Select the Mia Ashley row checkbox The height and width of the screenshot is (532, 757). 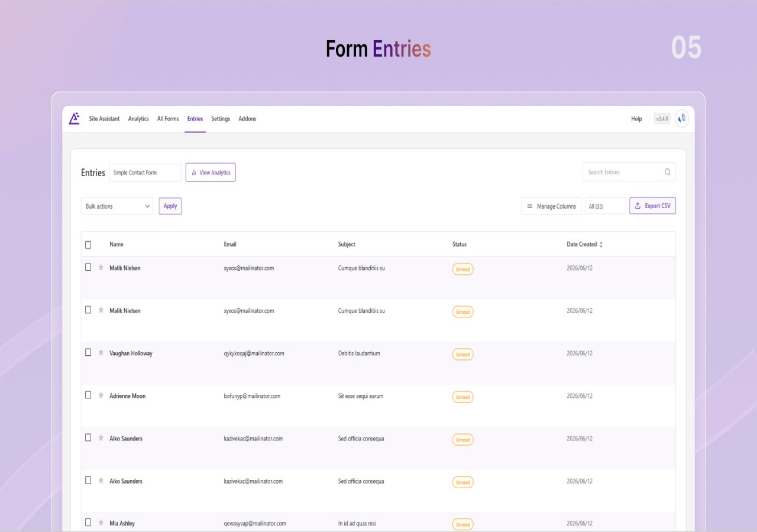coord(88,523)
